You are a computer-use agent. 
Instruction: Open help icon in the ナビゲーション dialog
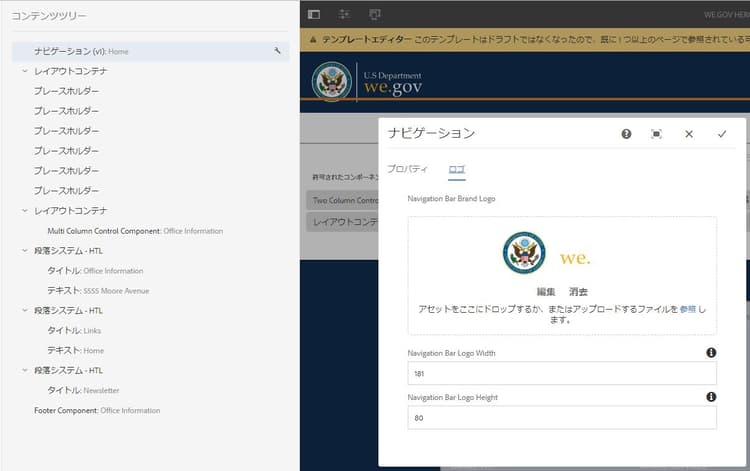(626, 134)
